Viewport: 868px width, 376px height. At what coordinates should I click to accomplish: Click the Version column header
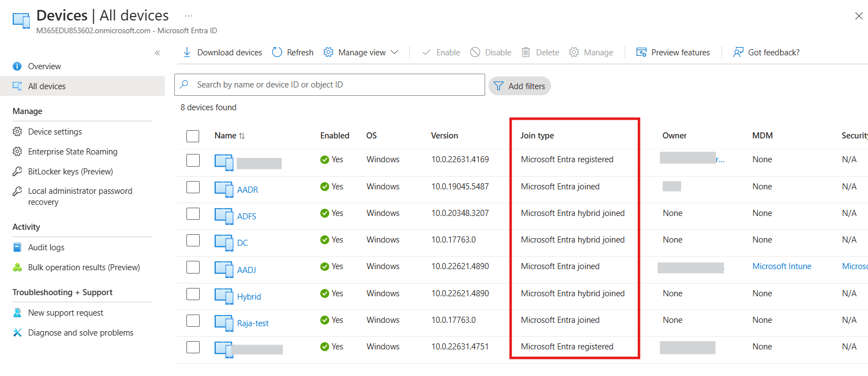444,136
